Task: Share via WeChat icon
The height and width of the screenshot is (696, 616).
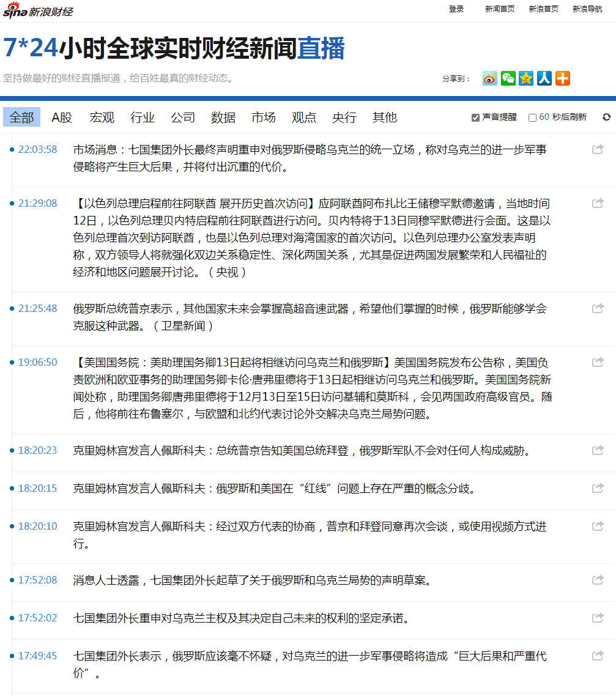Action: [508, 78]
